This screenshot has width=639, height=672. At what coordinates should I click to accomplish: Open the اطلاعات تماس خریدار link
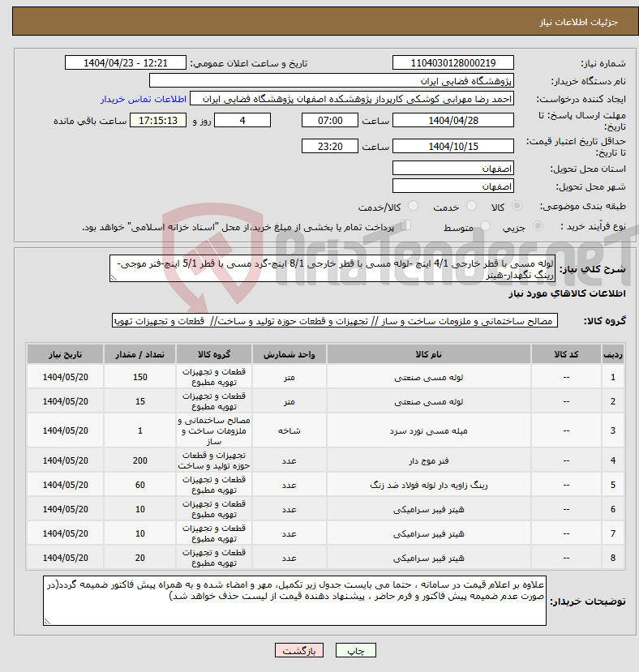pos(144,99)
